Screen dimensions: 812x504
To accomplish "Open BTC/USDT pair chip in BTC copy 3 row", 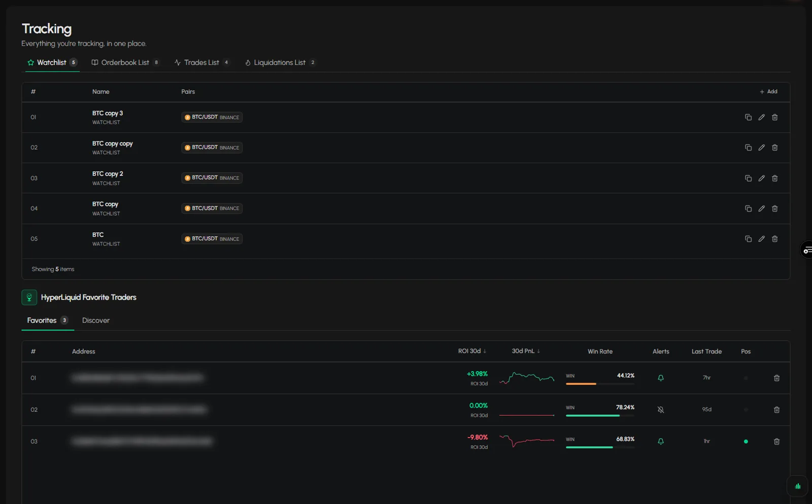I will (212, 117).
